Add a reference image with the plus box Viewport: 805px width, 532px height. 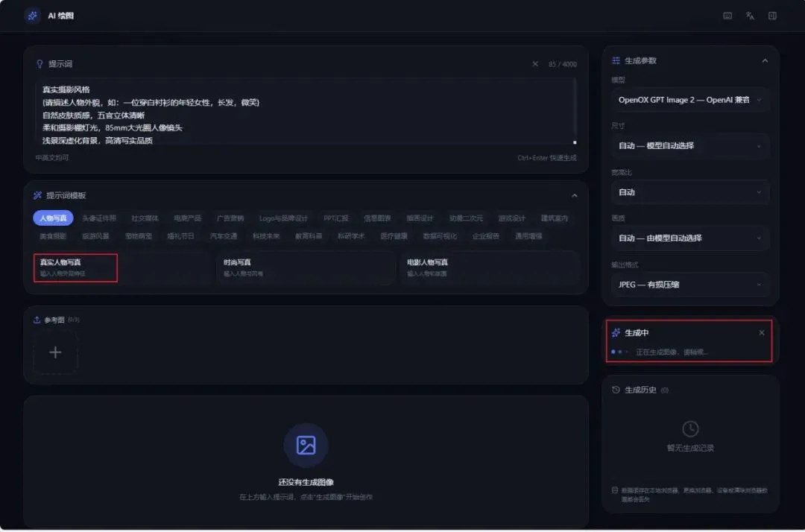pyautogui.click(x=55, y=352)
